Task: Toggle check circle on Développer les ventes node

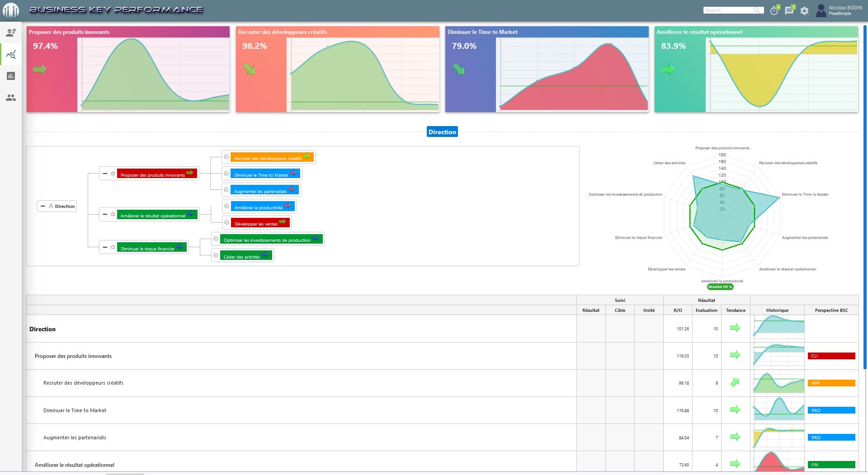Action: point(227,222)
